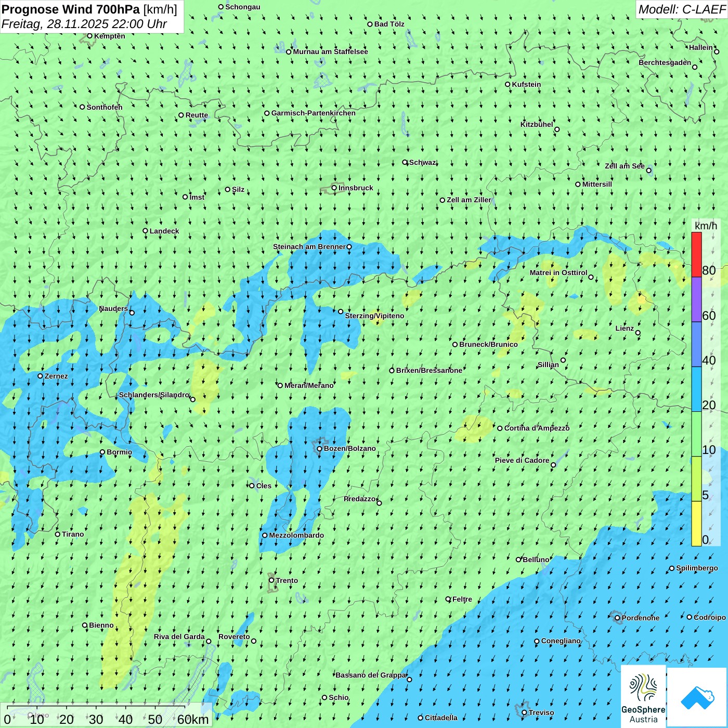Click the date Freitag, 28.11.2025 22:00 Uhr
Viewport: 728px width, 728px height.
tap(84, 24)
